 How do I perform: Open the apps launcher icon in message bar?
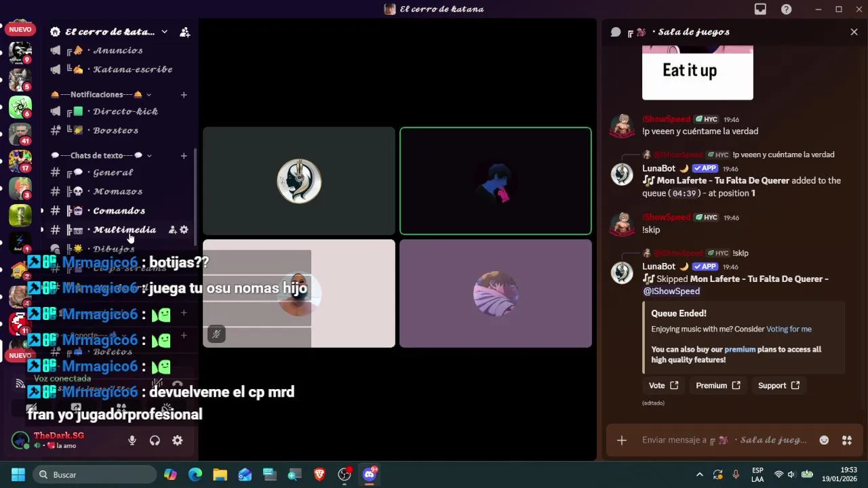[847, 441]
